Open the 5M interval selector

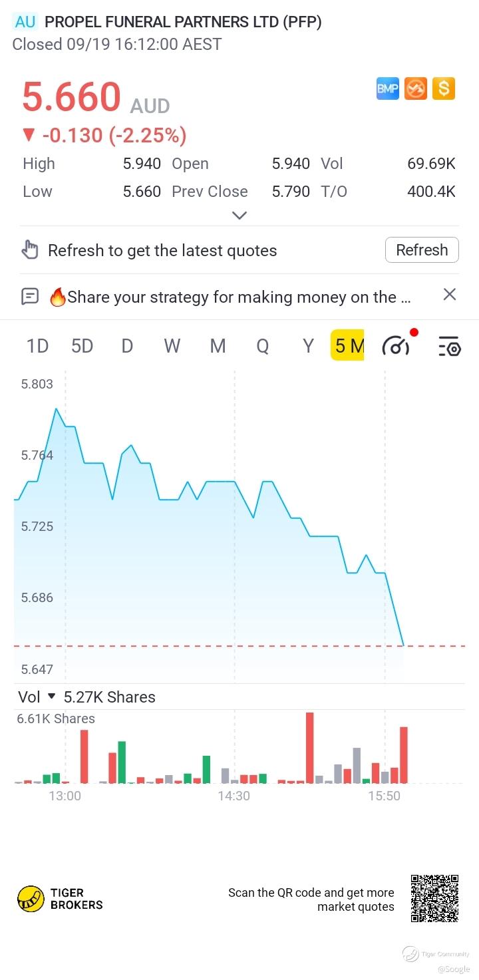coord(347,346)
